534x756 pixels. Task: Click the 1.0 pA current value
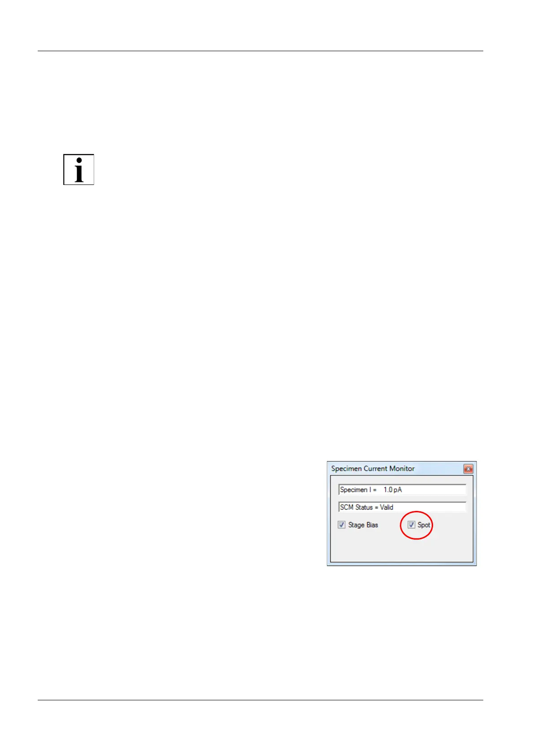[x=393, y=490]
